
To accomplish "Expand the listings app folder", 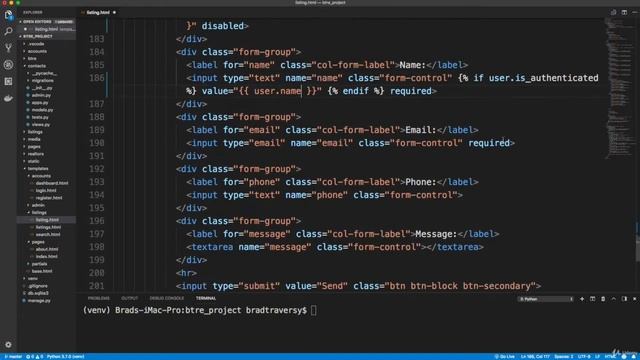I will [x=35, y=132].
